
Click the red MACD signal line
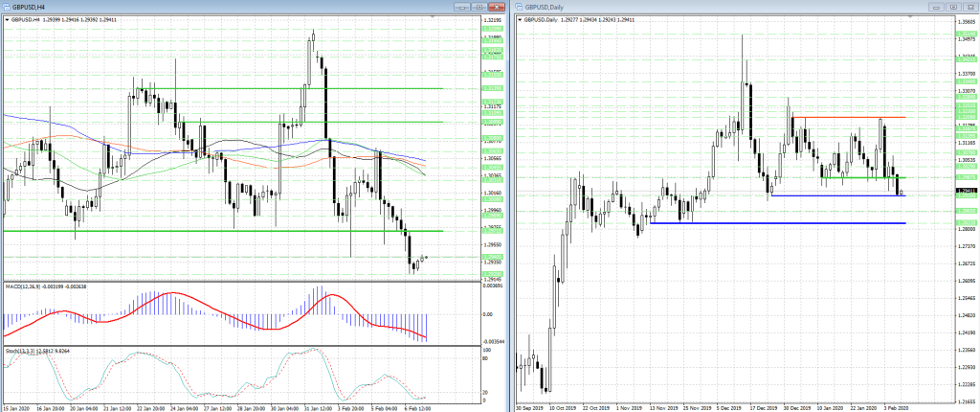click(172, 293)
